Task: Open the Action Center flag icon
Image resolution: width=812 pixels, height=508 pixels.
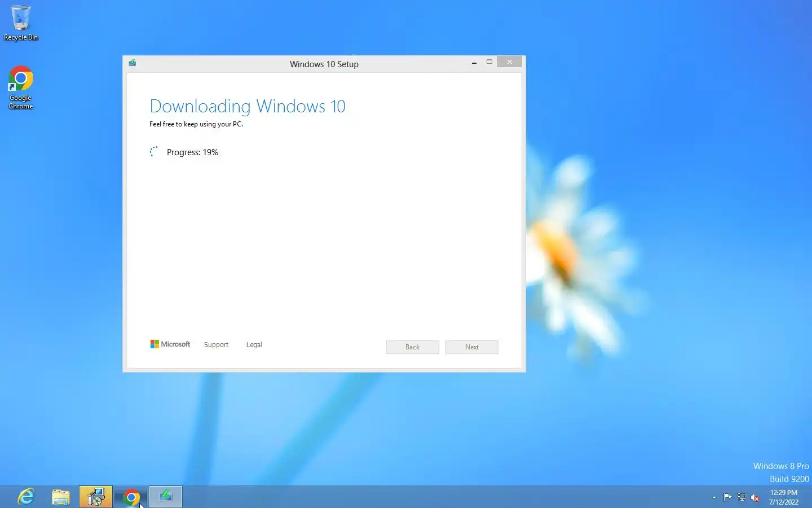Action: [727, 497]
